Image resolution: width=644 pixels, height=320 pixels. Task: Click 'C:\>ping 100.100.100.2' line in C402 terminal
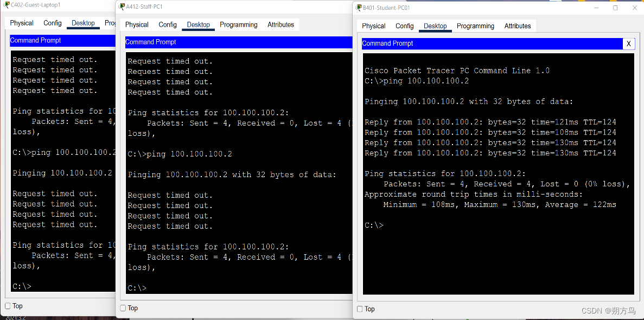coord(64,153)
